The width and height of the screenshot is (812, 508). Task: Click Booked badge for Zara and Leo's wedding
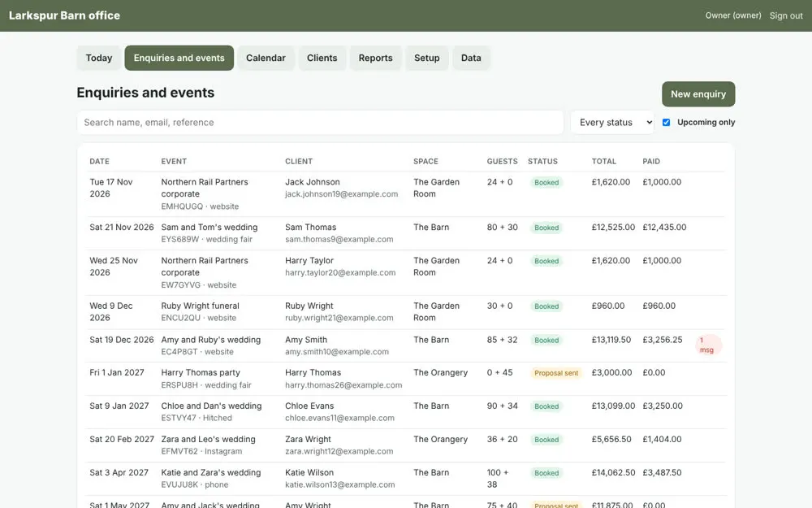(x=546, y=440)
